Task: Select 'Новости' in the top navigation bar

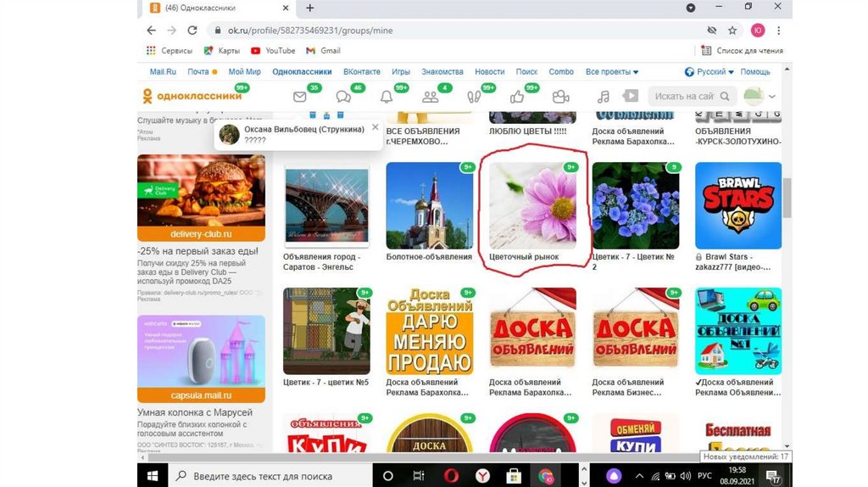Action: (489, 72)
